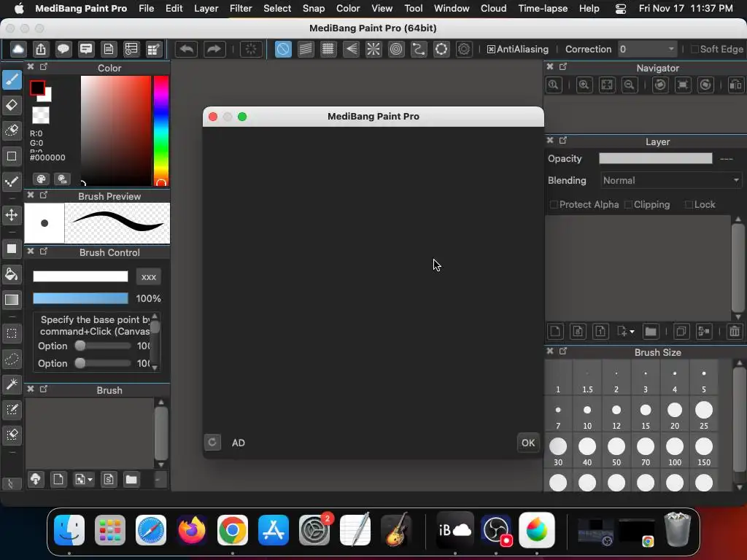747x560 pixels.
Task: Enable parallel lines snap
Action: tap(306, 49)
